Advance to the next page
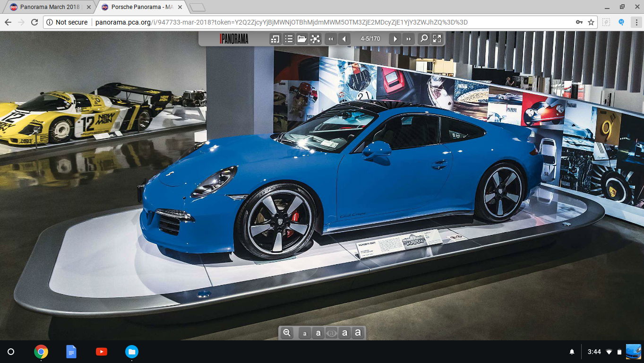 395,39
